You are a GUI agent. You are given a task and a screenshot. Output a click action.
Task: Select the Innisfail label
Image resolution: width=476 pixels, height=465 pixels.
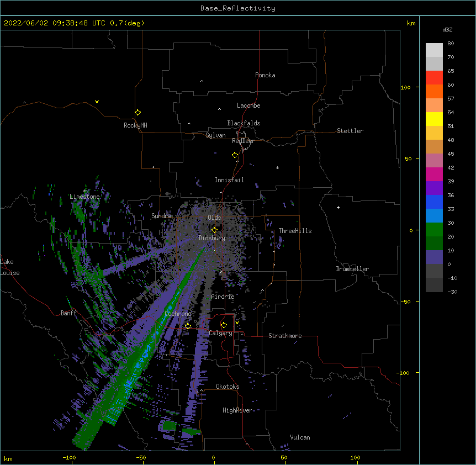point(229,180)
